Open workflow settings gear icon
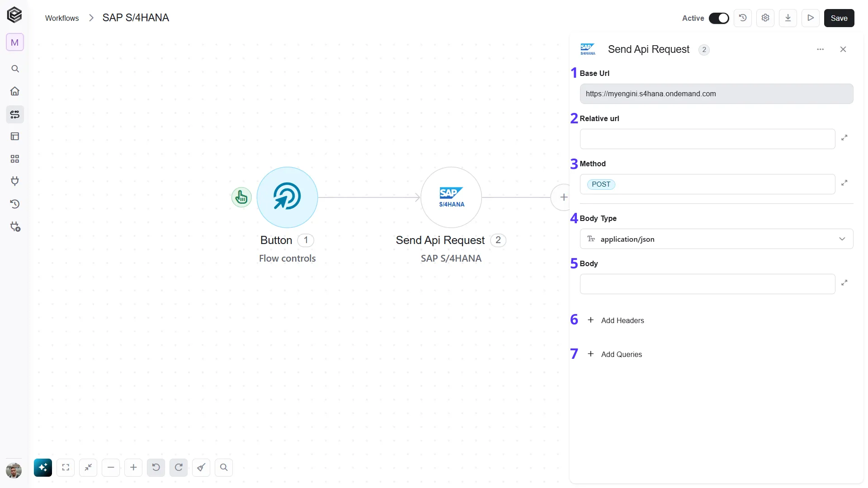868x488 pixels. click(x=765, y=18)
